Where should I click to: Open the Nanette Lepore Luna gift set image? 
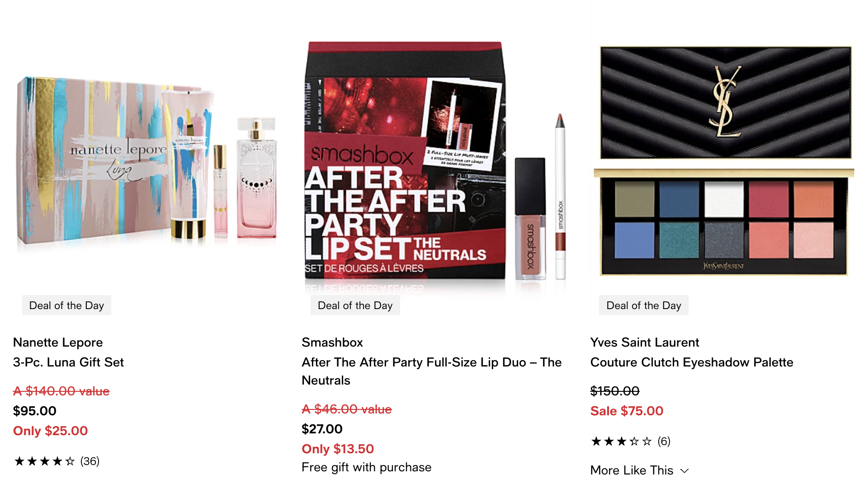click(x=146, y=160)
